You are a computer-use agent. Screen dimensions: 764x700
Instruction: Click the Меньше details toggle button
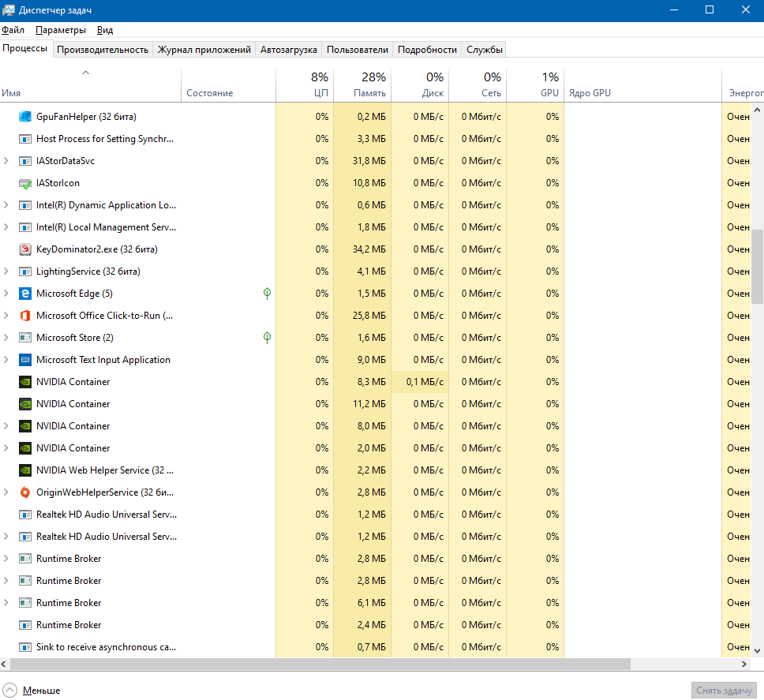coord(32,691)
